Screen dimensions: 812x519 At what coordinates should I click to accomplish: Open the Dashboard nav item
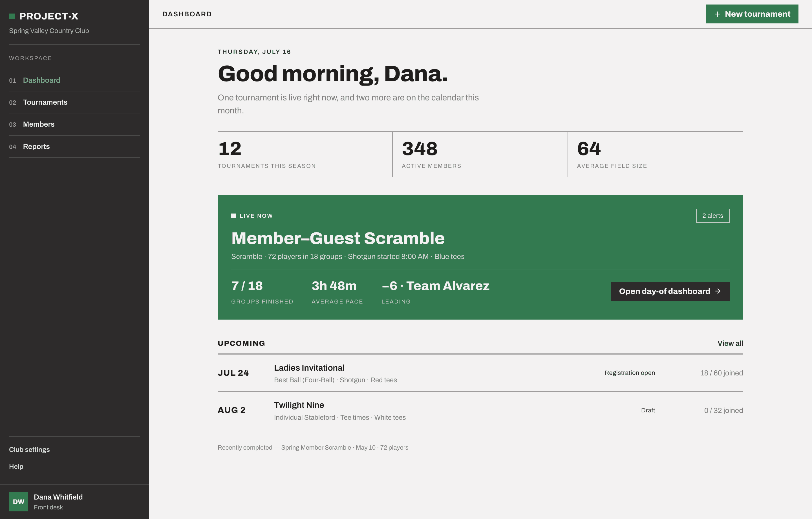[74, 80]
